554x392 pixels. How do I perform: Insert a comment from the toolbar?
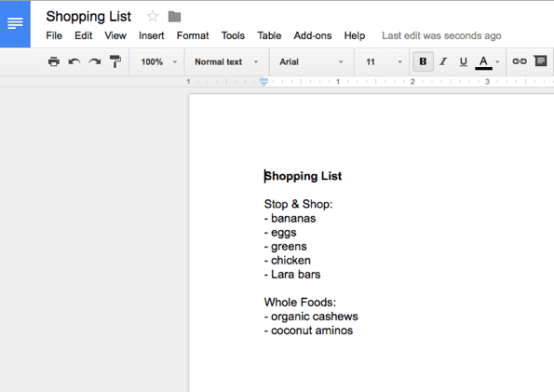[x=540, y=61]
